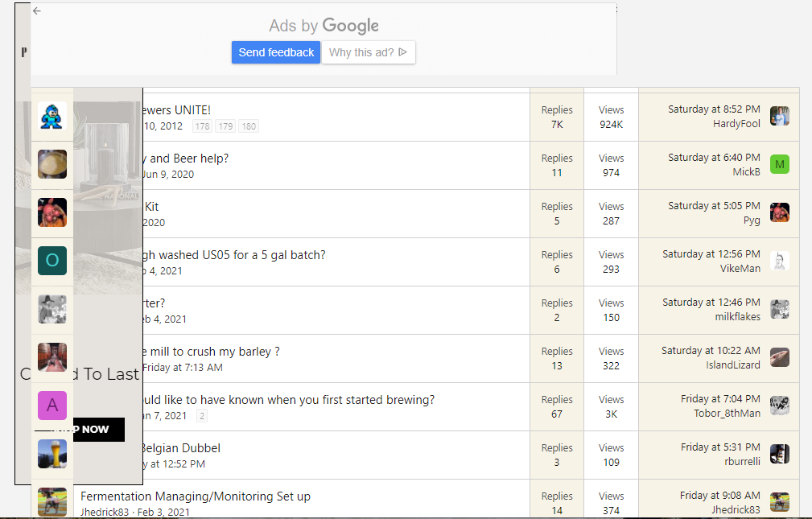Open MickB's green M avatar

[x=779, y=164]
